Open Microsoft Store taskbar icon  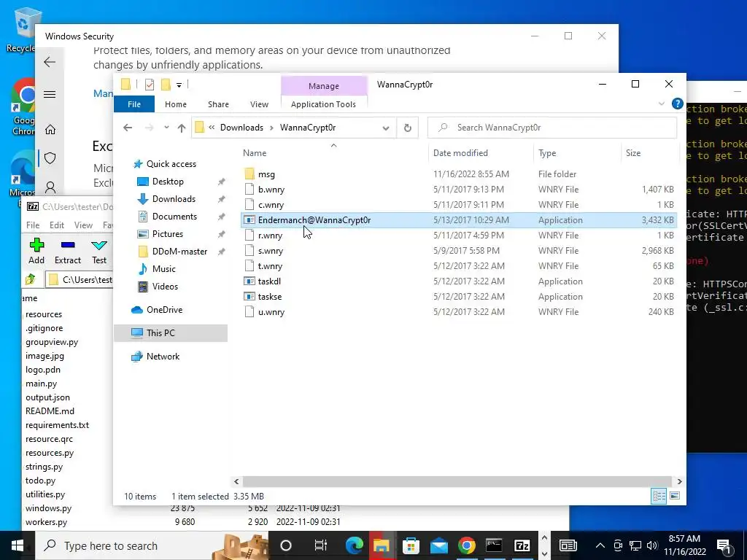(411, 545)
